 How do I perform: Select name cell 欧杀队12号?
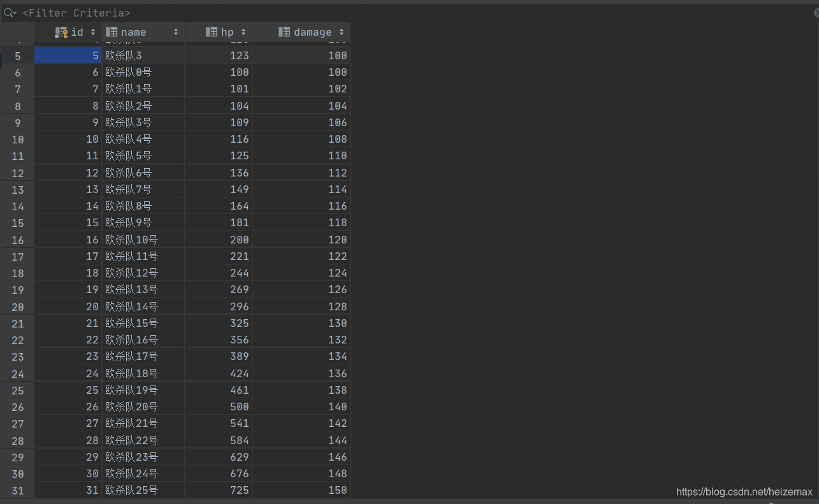143,273
